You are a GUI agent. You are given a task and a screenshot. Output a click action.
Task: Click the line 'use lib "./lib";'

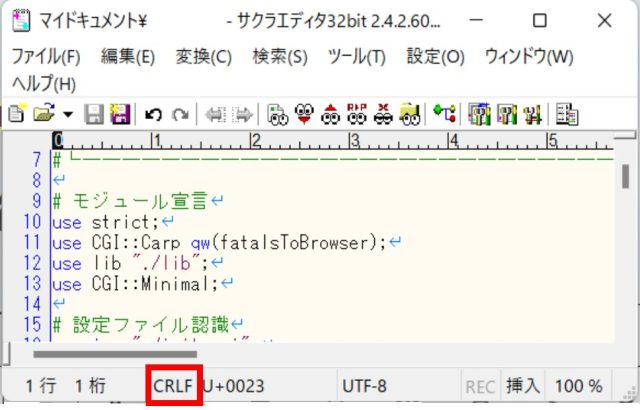pyautogui.click(x=130, y=264)
